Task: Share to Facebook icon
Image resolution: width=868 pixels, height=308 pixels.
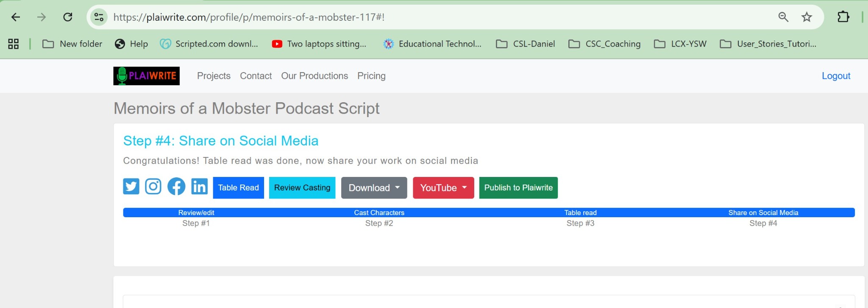Action: pyautogui.click(x=176, y=186)
